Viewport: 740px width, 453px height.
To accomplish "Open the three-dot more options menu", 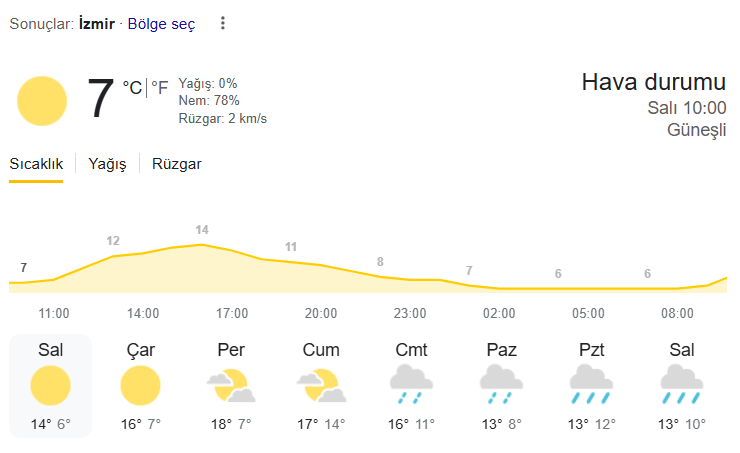I will click(223, 23).
